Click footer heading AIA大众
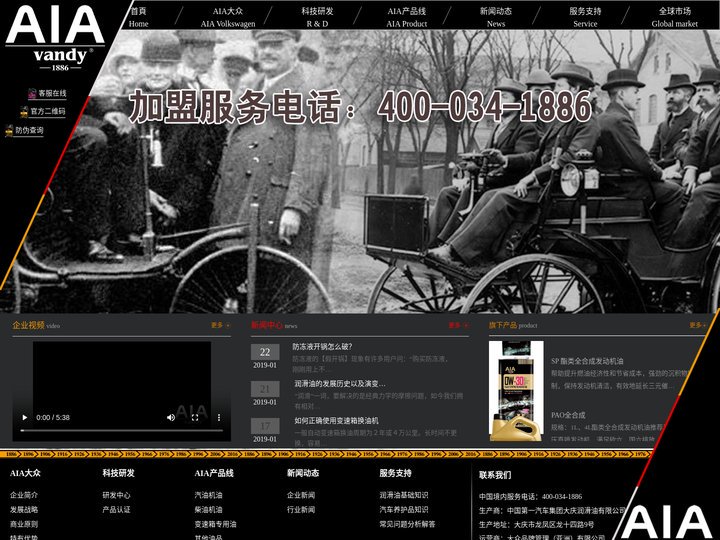720x540 pixels. 25,473
